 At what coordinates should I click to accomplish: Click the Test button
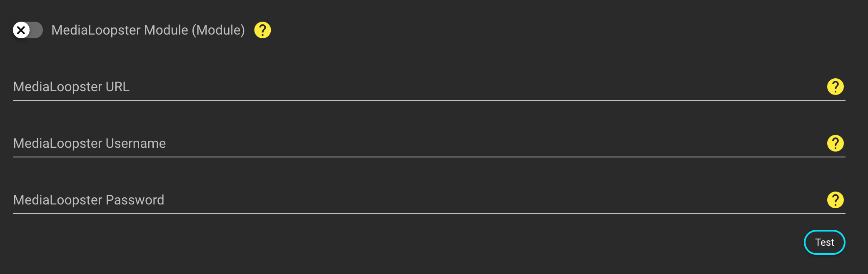point(824,242)
